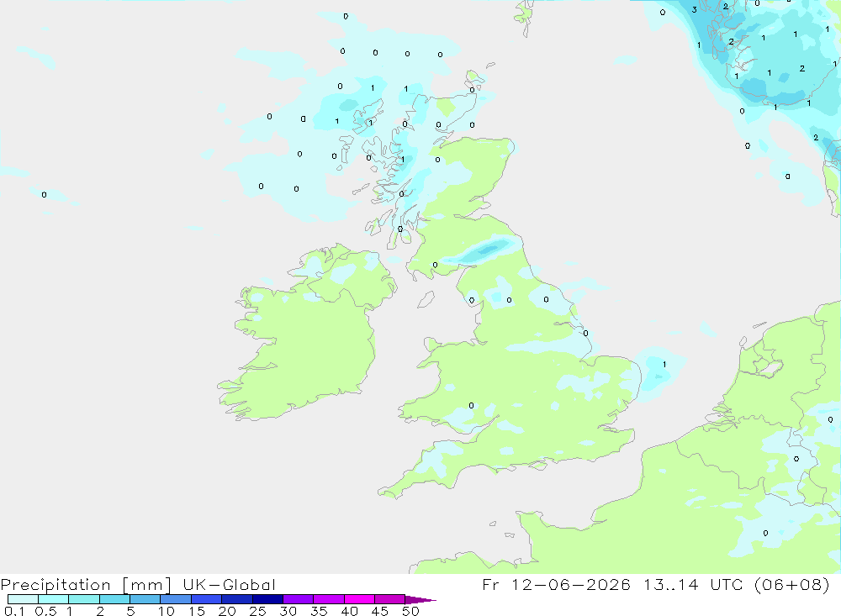Click the dark navy 25–30 mm legend swatch
Viewport: 841px width, 616px height.
pyautogui.click(x=267, y=599)
